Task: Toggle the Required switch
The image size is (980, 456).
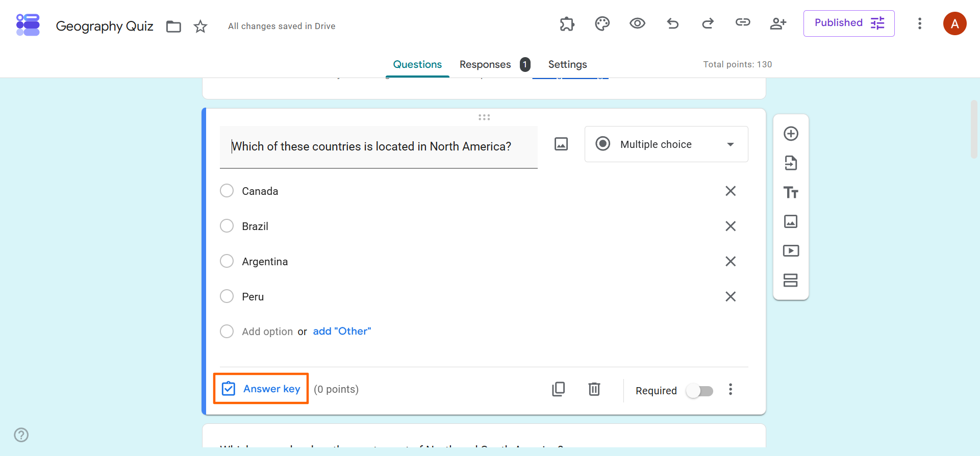Action: pyautogui.click(x=699, y=391)
